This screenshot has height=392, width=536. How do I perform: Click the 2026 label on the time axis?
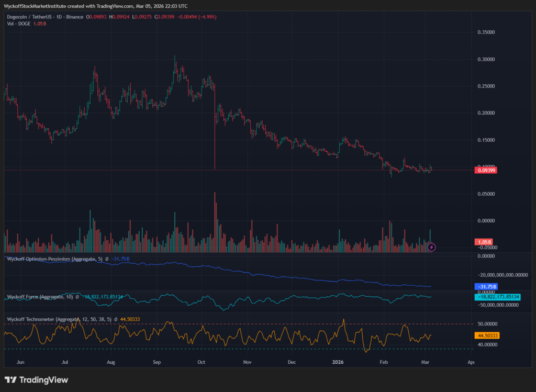[x=338, y=362]
